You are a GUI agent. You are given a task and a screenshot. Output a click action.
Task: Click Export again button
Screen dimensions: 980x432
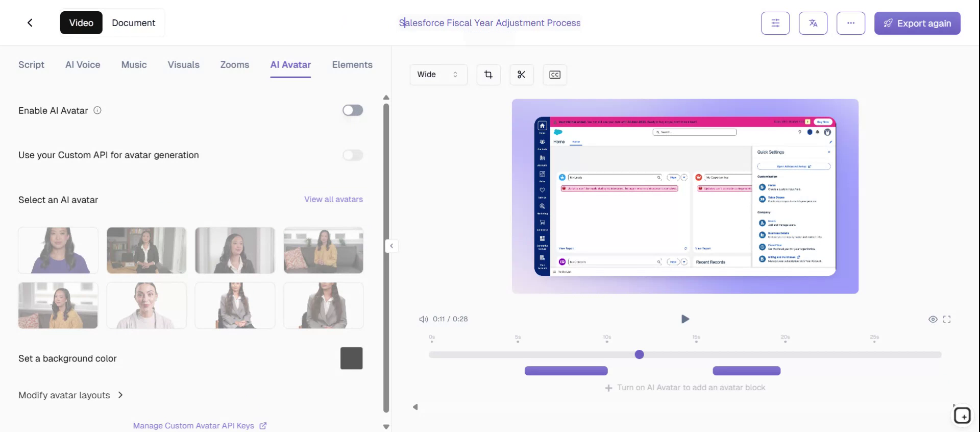tap(917, 23)
